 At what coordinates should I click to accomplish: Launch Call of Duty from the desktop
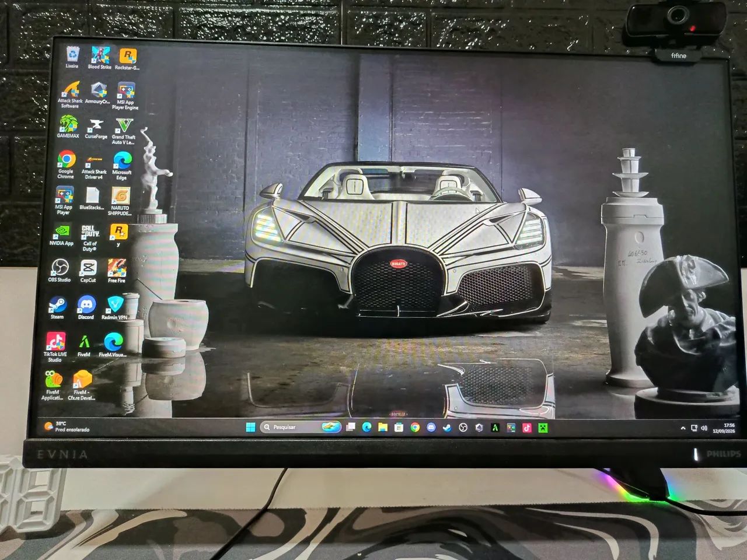click(x=90, y=238)
